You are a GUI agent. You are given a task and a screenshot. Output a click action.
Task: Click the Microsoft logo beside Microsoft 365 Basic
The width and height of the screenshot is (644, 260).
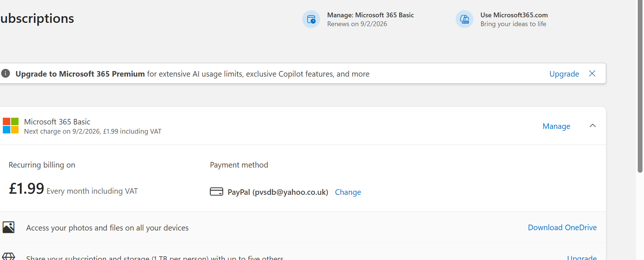tap(11, 126)
